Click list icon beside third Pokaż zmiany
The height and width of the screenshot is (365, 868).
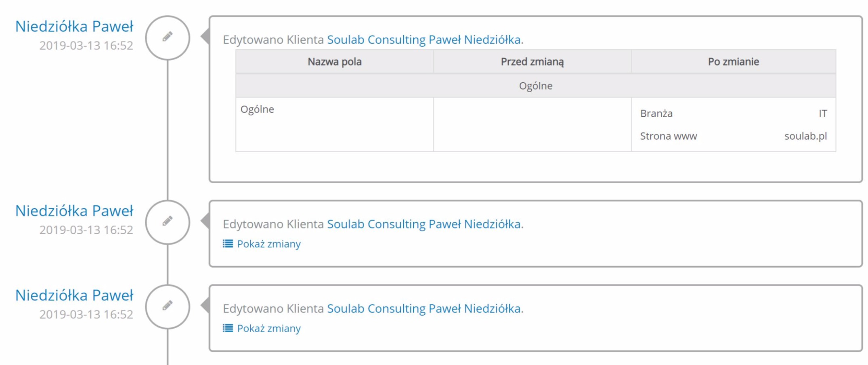pos(228,328)
